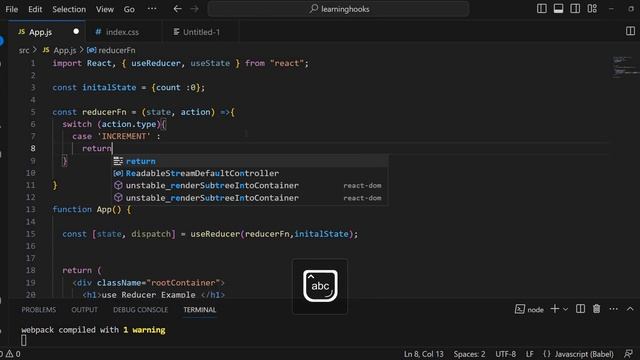Select the 'return' keyword suggestion
The height and width of the screenshot is (360, 640).
(250, 161)
